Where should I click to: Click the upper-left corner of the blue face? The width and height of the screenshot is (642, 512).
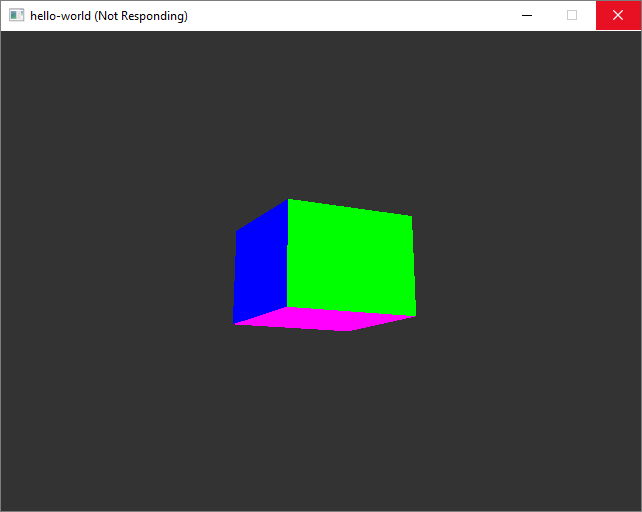(x=236, y=232)
